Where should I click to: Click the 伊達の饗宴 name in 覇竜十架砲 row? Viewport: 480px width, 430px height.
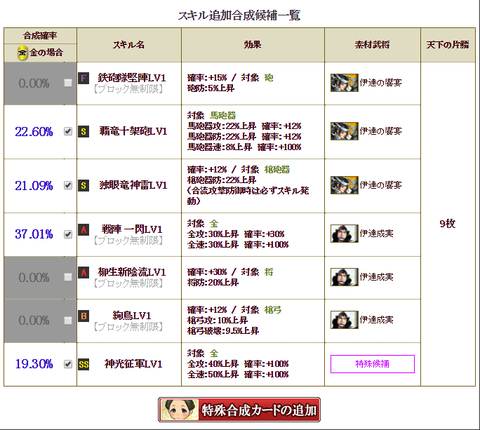[x=381, y=131]
